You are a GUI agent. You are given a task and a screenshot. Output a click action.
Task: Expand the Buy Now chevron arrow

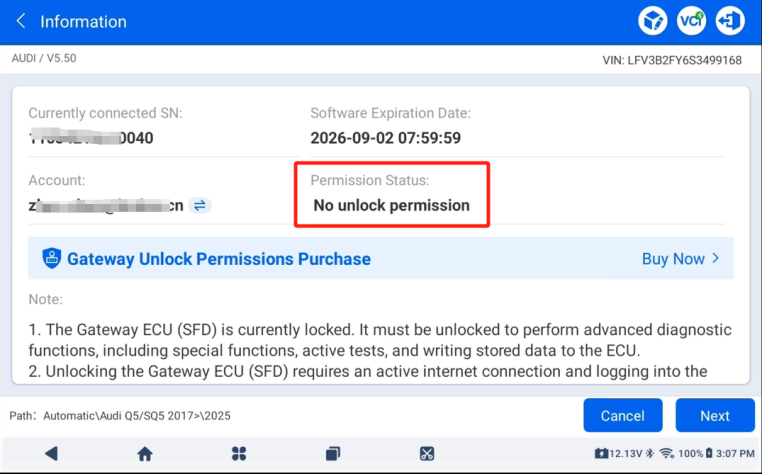tap(716, 259)
